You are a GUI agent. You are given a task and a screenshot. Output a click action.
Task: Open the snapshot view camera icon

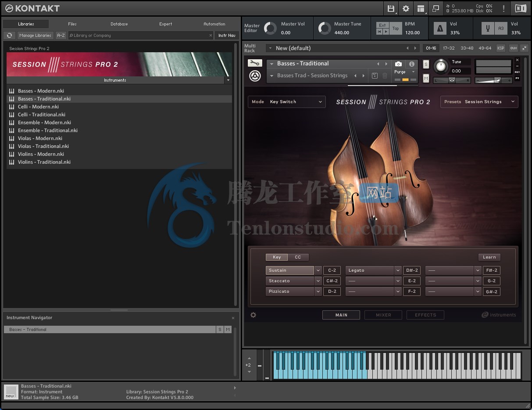pyautogui.click(x=398, y=64)
